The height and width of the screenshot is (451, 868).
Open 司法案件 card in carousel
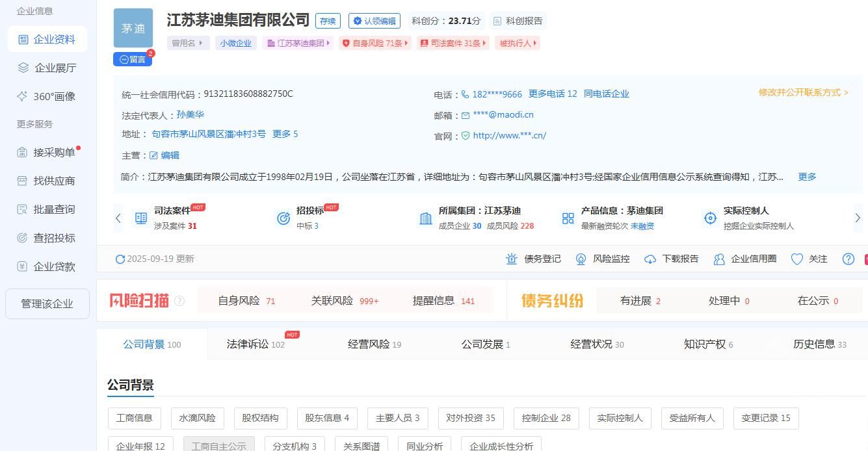(169, 218)
